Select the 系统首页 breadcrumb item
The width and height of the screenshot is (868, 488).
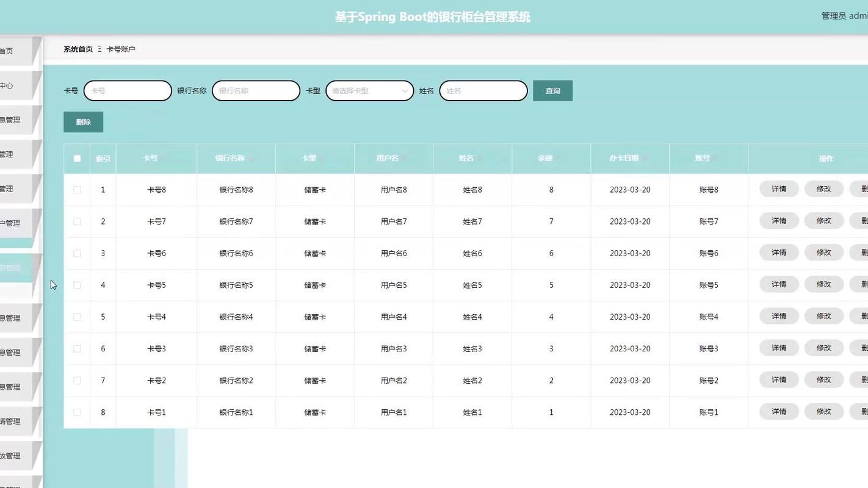point(78,49)
